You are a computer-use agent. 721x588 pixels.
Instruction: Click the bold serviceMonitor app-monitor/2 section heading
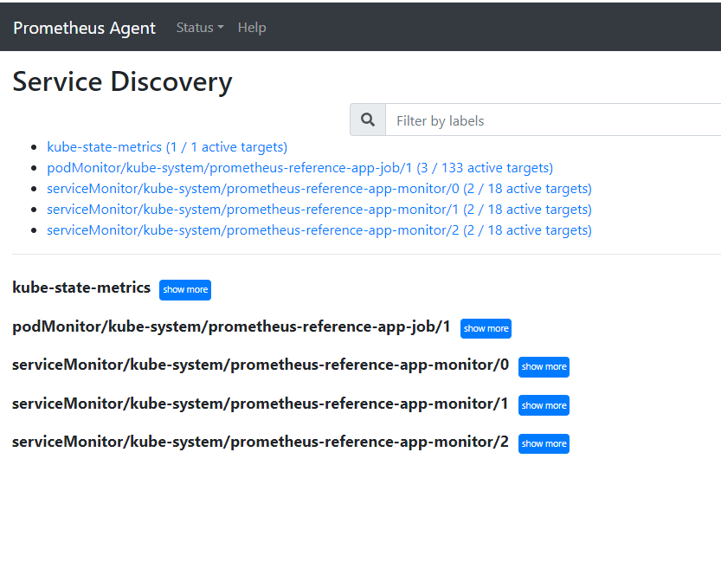point(261,442)
